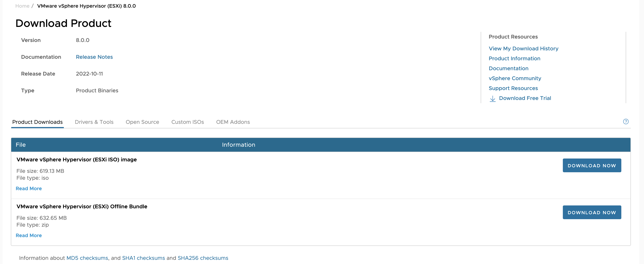Download the ESXi Offline Bundle now
The width and height of the screenshot is (644, 264).
coord(592,212)
